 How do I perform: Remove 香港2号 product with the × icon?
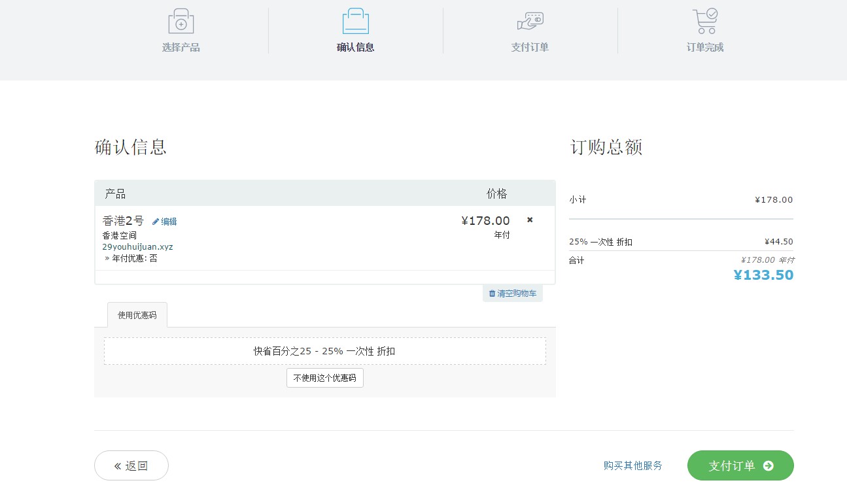point(529,220)
